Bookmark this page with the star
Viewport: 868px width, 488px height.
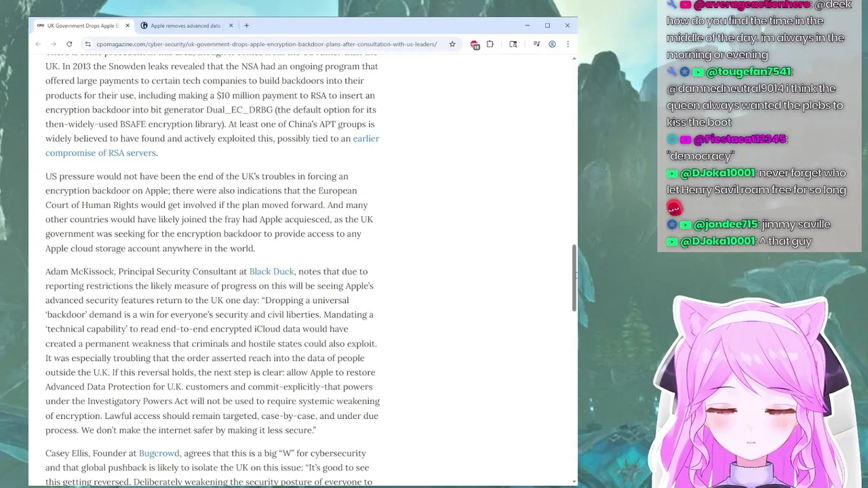pyautogui.click(x=452, y=44)
